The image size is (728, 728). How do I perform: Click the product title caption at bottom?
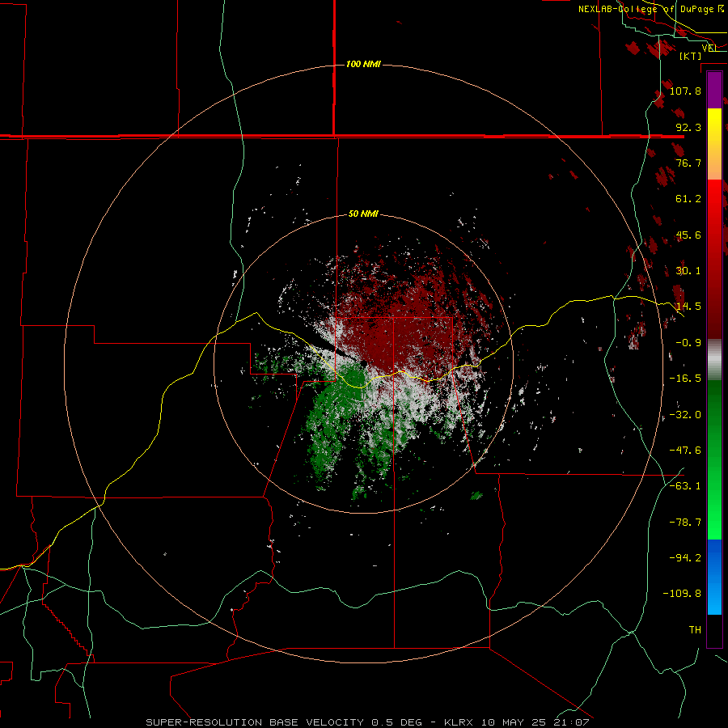point(368,722)
